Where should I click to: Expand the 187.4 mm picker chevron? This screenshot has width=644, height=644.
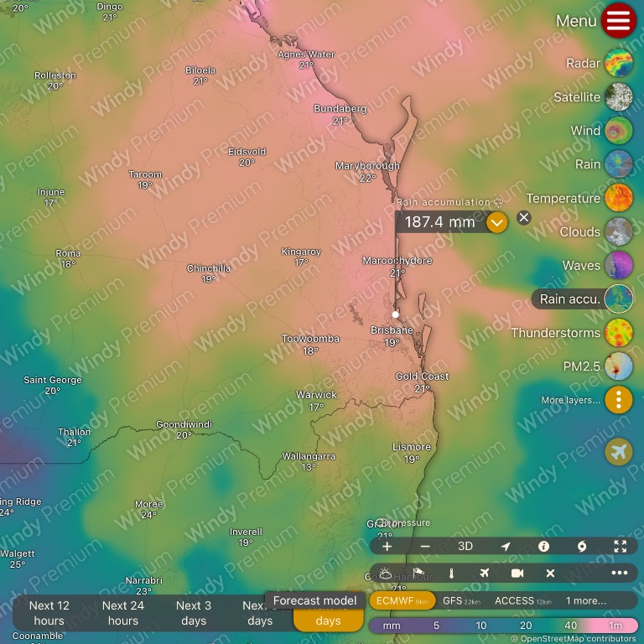point(497,222)
